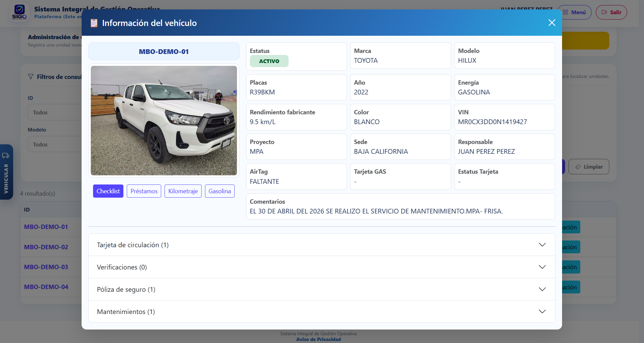
Task: Open the Kilometraje tab
Action: 183,191
